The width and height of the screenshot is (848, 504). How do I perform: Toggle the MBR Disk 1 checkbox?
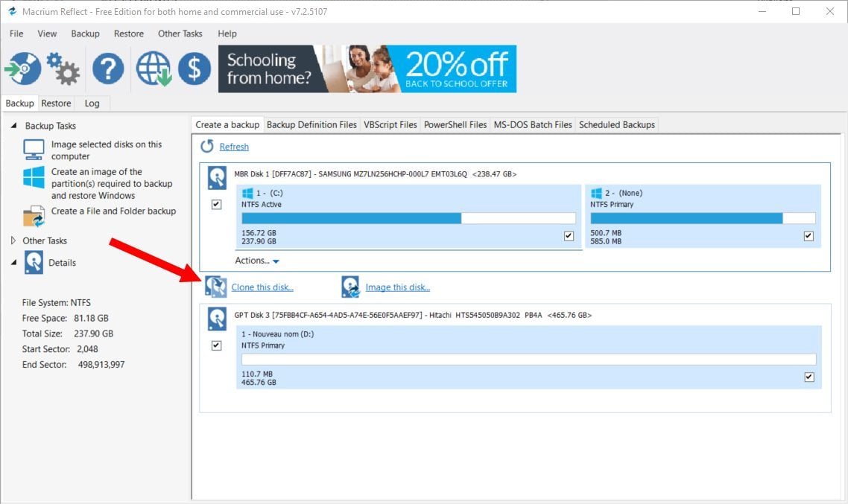(216, 204)
